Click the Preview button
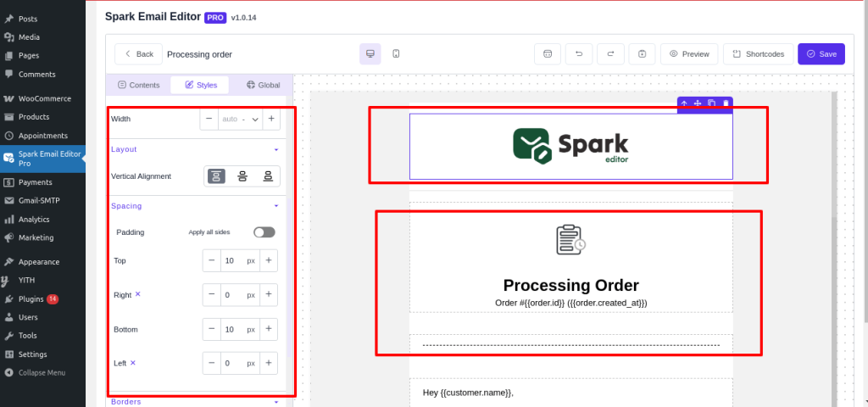This screenshot has height=407, width=868. pyautogui.click(x=689, y=53)
